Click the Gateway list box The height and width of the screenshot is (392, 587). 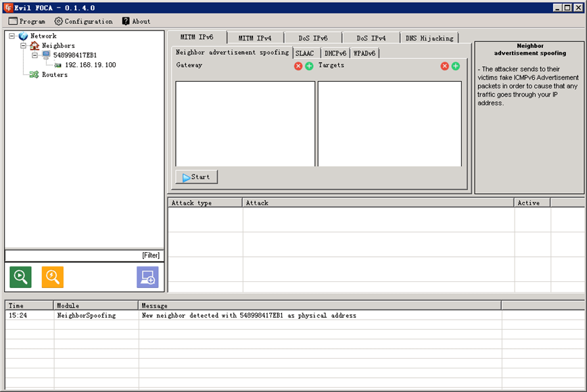click(245, 124)
